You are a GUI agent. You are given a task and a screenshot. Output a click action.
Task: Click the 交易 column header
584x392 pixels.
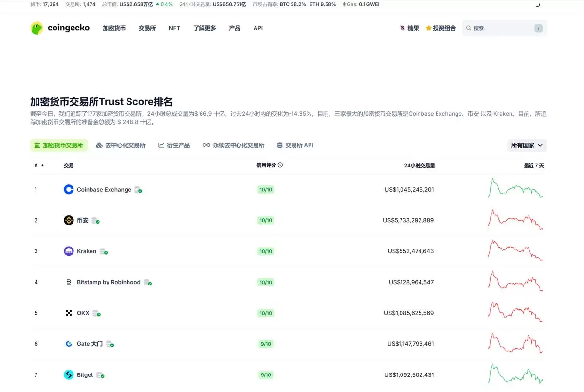click(69, 165)
